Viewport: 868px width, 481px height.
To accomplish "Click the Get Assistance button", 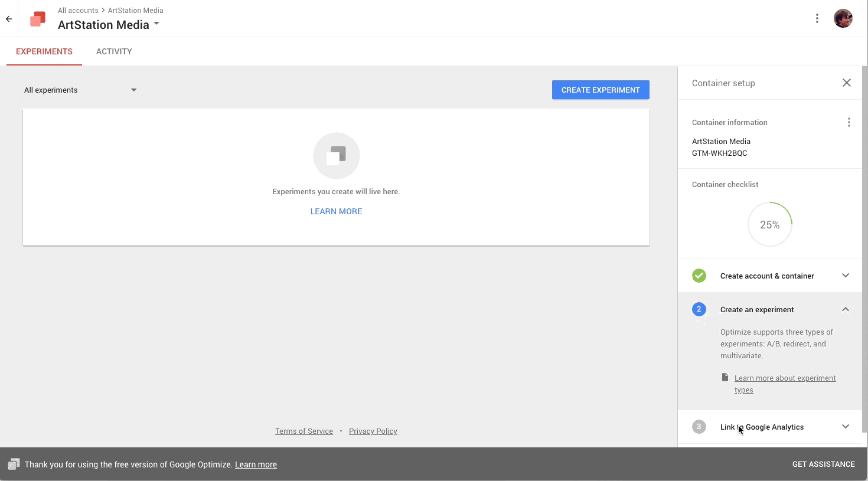I will pyautogui.click(x=824, y=464).
